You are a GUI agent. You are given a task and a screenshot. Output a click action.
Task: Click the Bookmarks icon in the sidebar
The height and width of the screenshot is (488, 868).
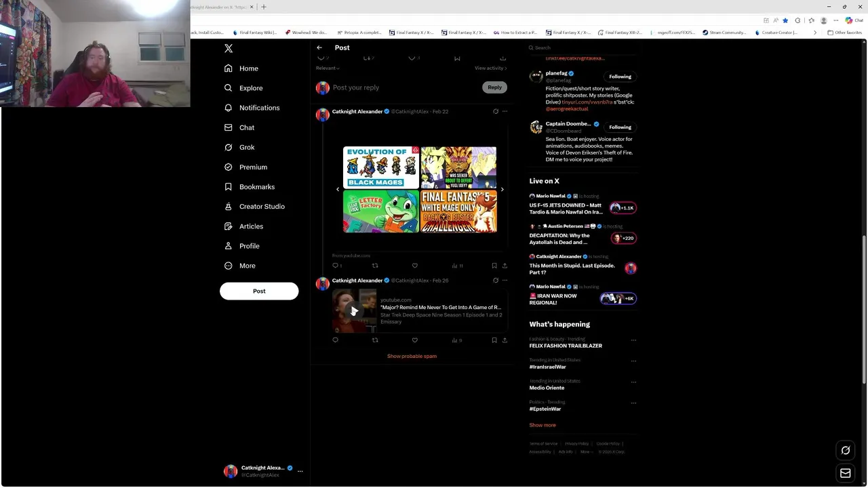coord(229,186)
